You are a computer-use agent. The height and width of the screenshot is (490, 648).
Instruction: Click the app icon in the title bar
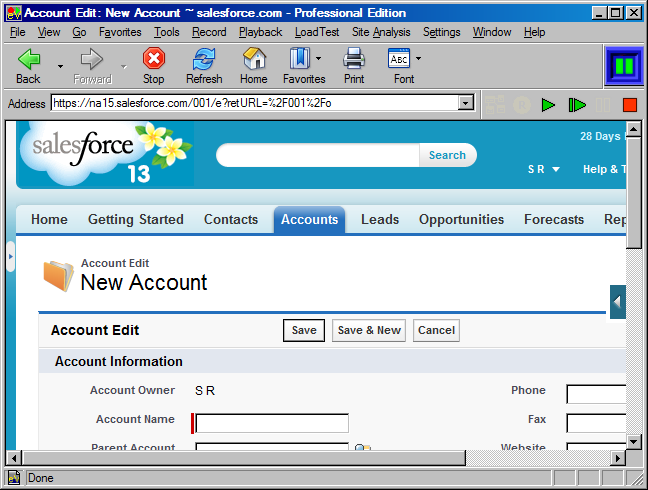coord(14,13)
